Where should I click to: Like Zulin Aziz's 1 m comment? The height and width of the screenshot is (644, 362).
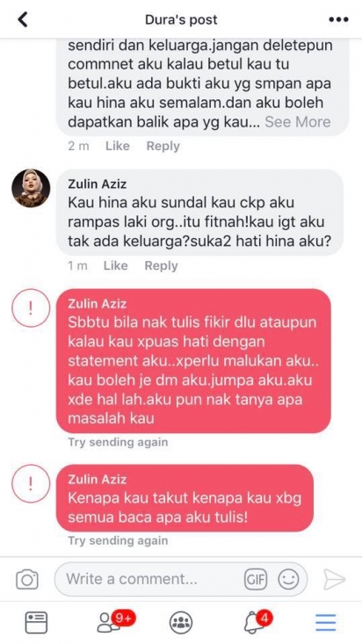click(115, 265)
